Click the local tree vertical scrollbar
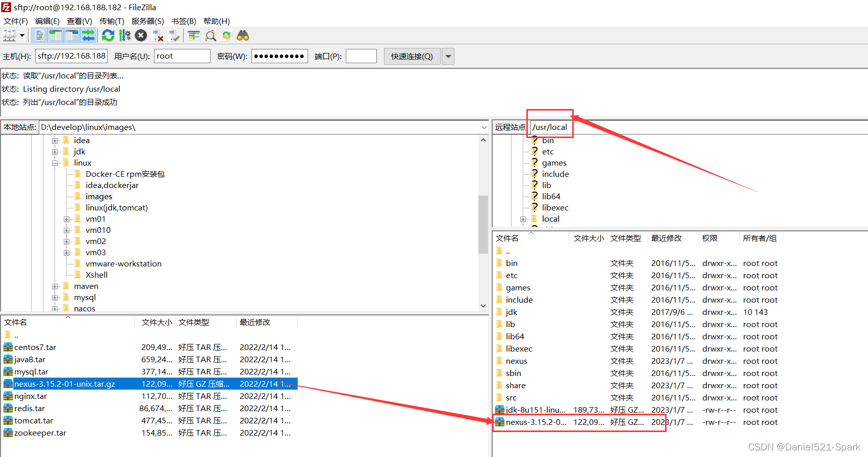This screenshot has width=868, height=457. pos(483,224)
